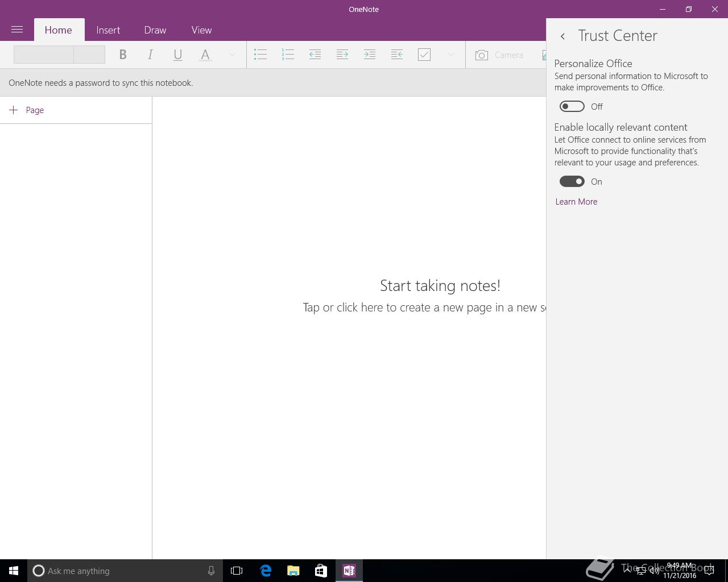Viewport: 728px width, 582px height.
Task: Add a new Page
Action: tap(27, 110)
